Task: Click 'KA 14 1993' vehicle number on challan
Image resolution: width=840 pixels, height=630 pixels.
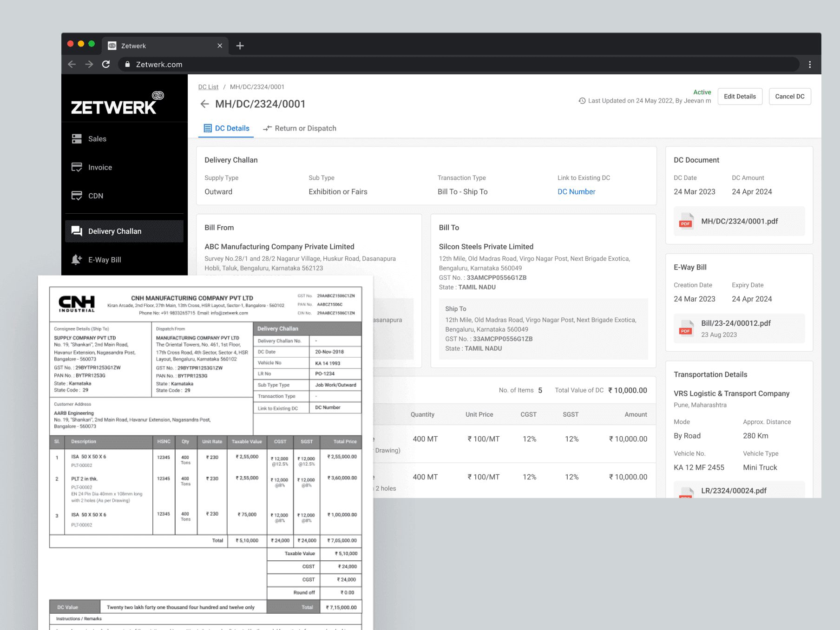Action: [328, 363]
